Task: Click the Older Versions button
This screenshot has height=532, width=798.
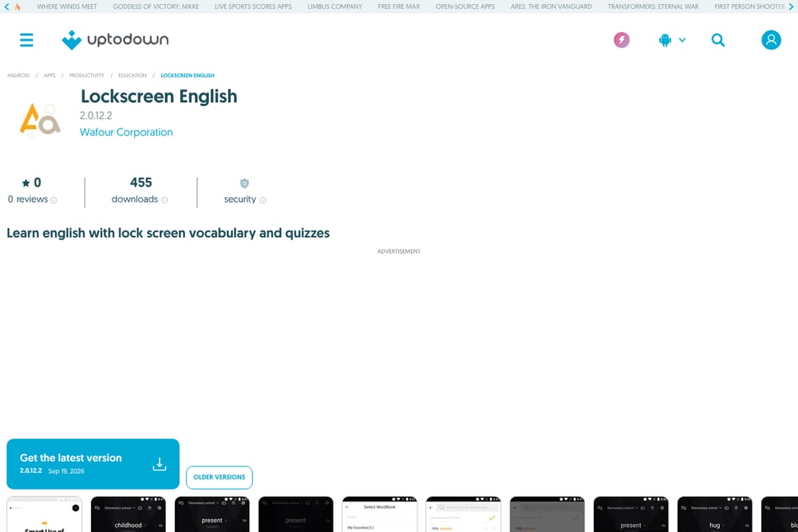Action: click(219, 477)
